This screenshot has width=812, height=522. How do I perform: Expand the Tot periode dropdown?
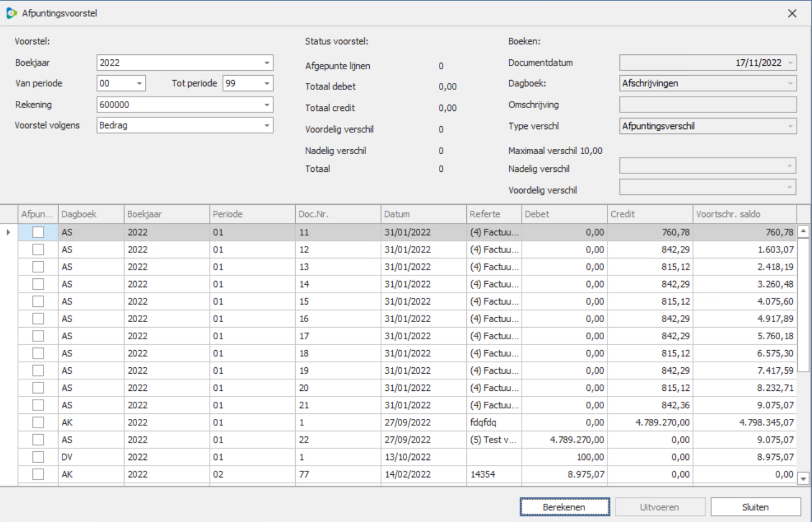pyautogui.click(x=267, y=83)
